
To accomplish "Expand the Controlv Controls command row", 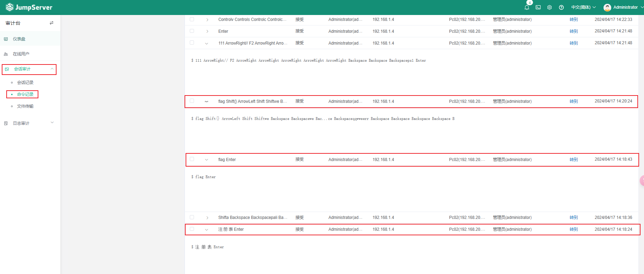I will pos(207,20).
